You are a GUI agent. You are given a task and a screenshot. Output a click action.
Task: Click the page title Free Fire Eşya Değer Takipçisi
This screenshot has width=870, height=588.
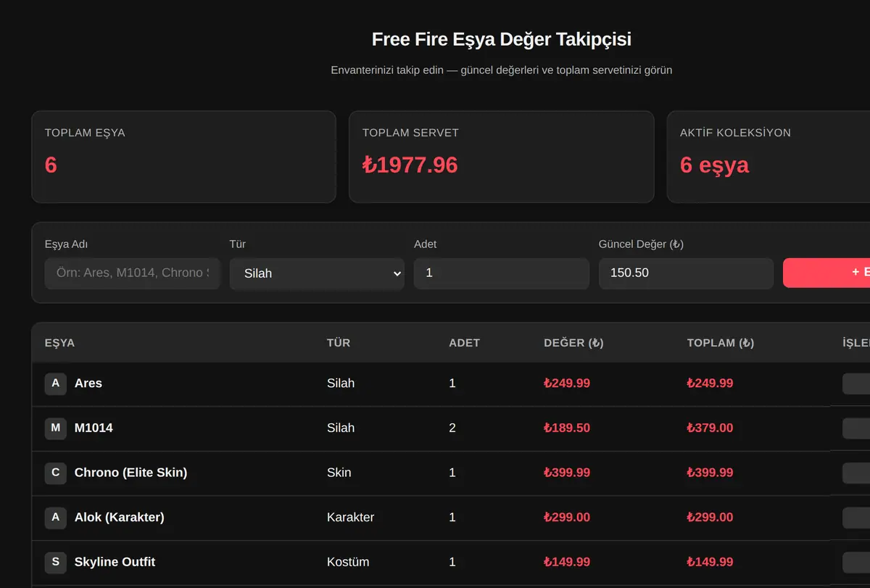pyautogui.click(x=502, y=39)
